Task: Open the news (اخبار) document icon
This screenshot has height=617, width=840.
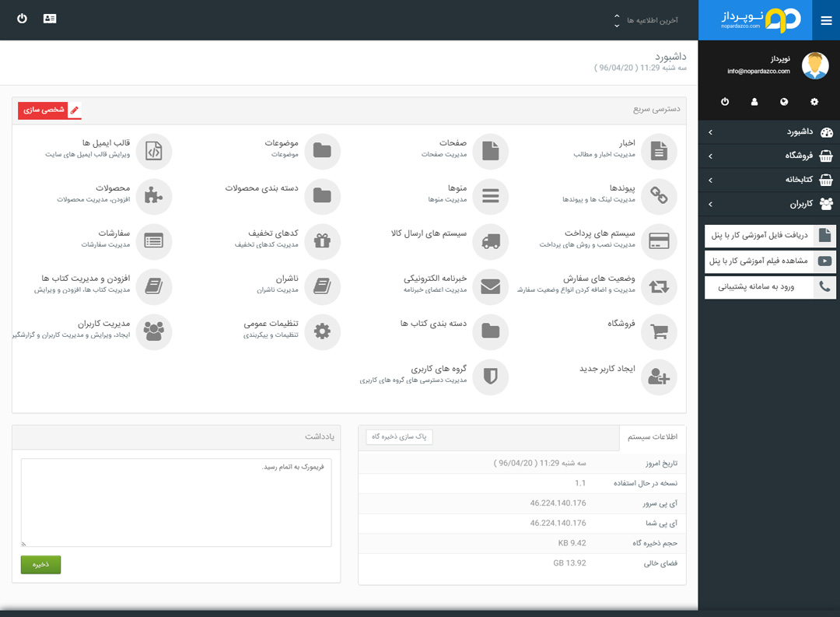Action: (659, 151)
